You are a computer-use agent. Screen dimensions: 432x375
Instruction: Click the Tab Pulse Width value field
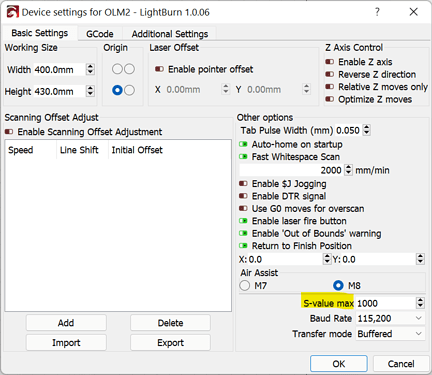click(x=348, y=130)
